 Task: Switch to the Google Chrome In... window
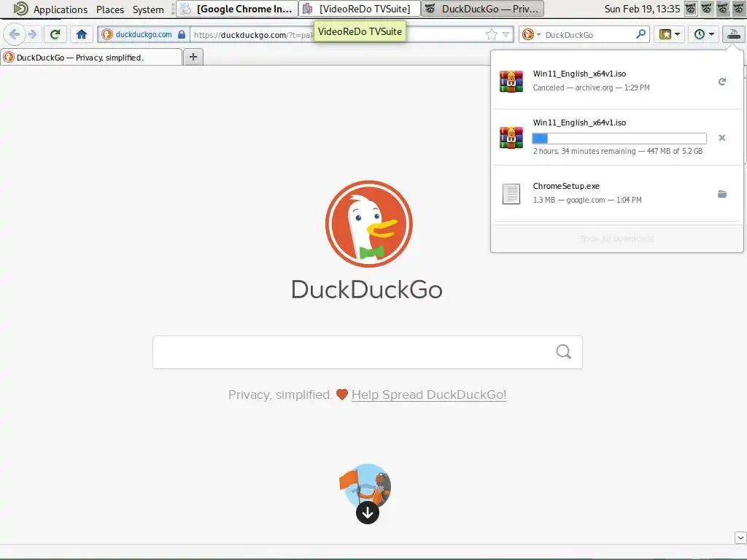(x=237, y=9)
